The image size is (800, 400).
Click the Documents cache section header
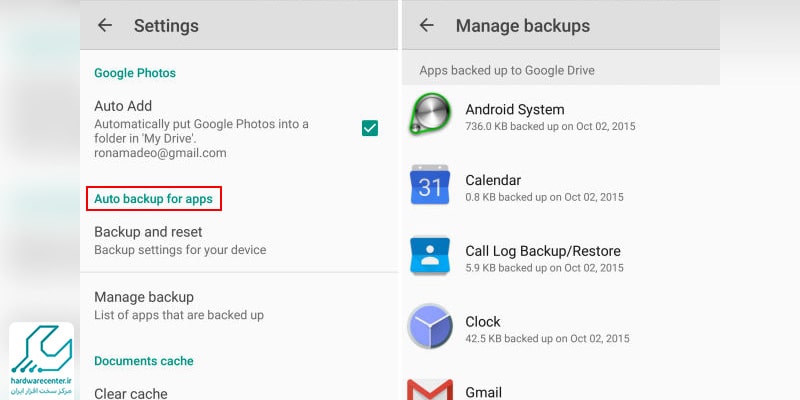point(143,361)
